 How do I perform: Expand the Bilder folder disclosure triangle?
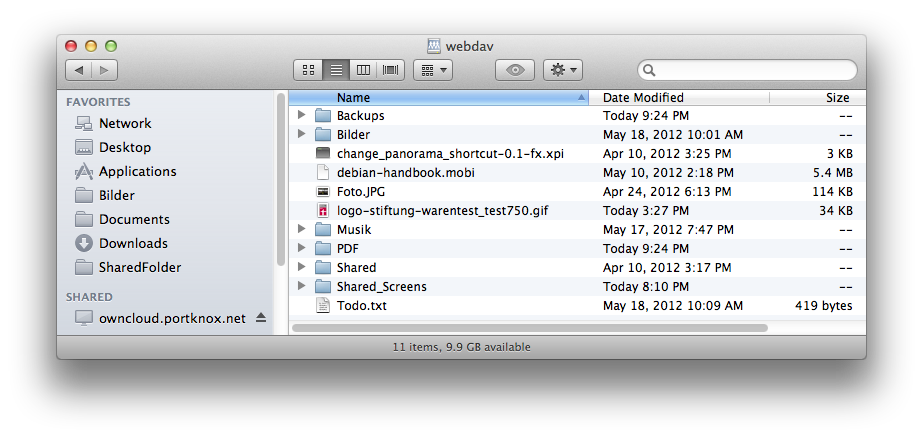pyautogui.click(x=302, y=134)
